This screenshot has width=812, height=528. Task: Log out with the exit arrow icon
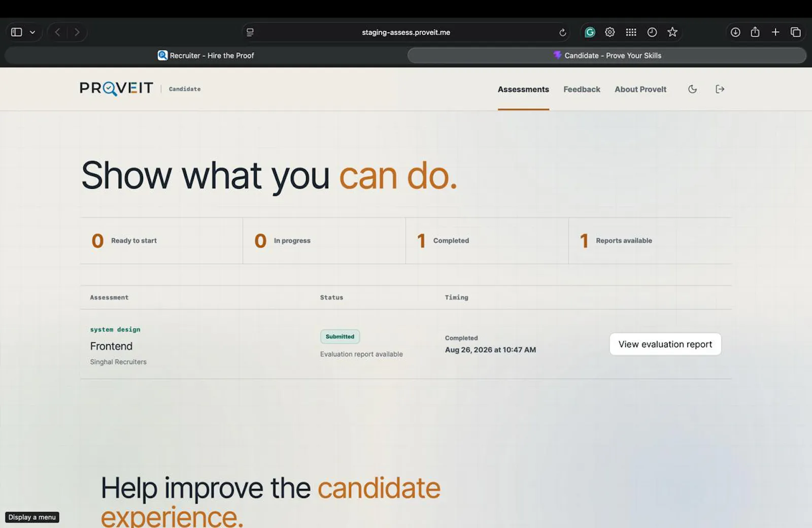coord(720,89)
